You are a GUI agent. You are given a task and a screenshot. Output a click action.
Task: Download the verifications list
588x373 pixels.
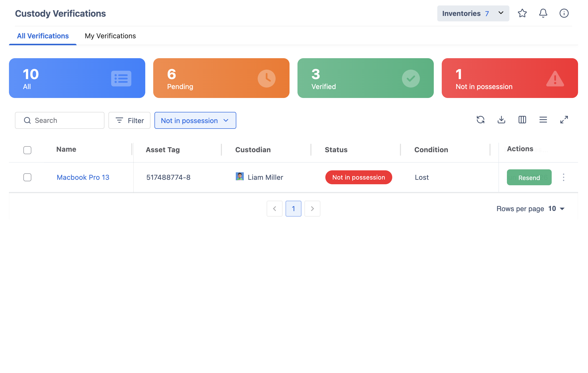click(x=501, y=120)
